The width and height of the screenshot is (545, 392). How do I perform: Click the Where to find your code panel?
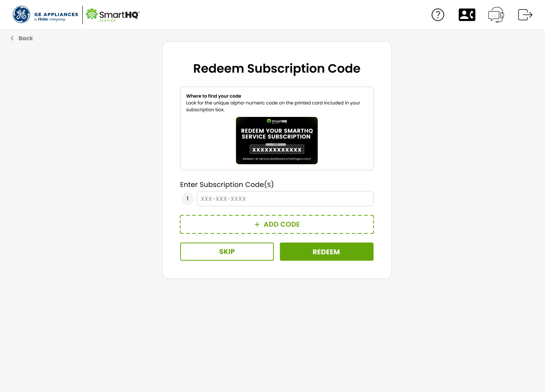click(277, 128)
